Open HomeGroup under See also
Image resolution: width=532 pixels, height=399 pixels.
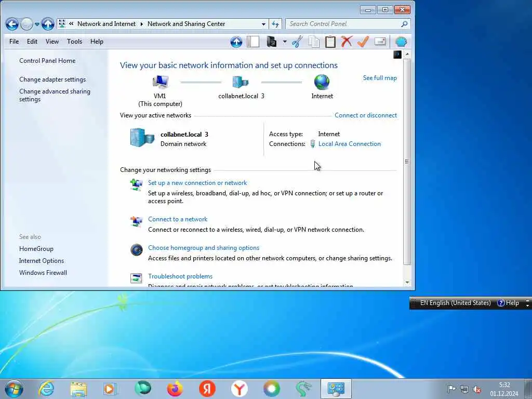pos(36,249)
